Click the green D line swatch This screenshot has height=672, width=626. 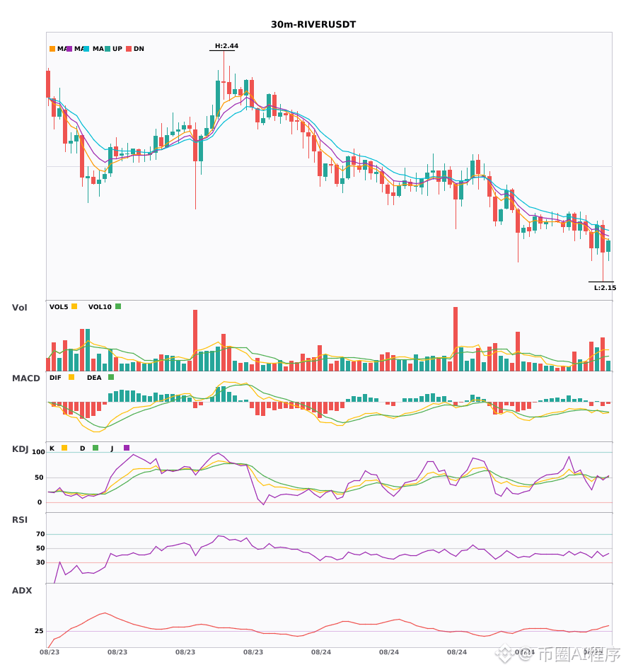(95, 448)
